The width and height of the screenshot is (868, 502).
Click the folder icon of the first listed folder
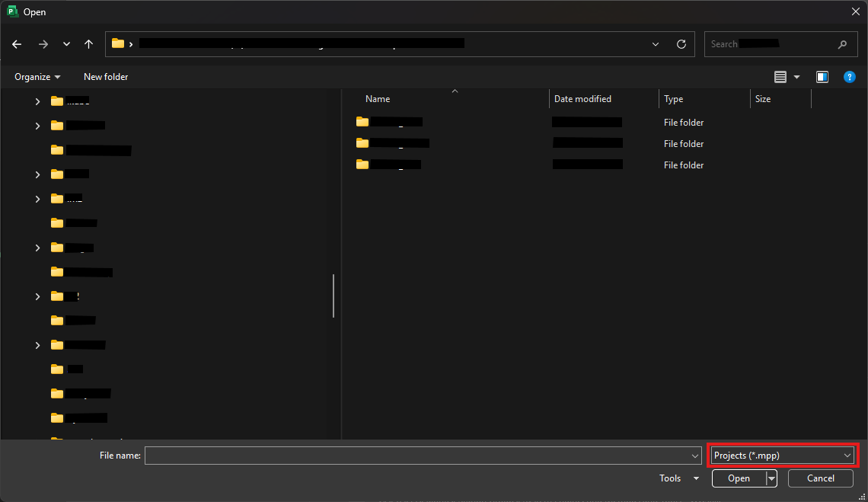coord(362,122)
